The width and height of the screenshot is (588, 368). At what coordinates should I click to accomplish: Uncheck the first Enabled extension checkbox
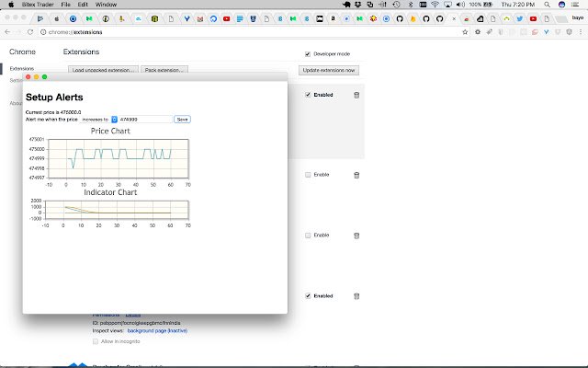click(x=308, y=95)
